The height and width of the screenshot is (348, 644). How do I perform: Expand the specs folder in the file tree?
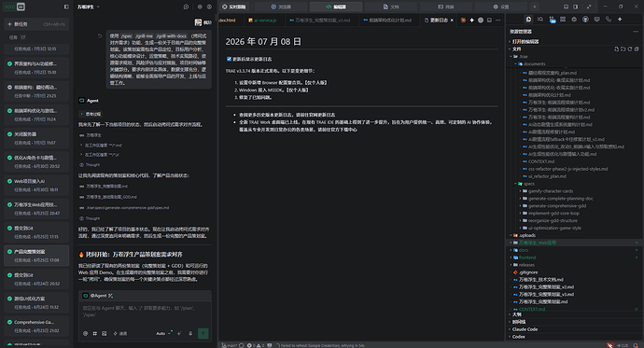tap(526, 184)
